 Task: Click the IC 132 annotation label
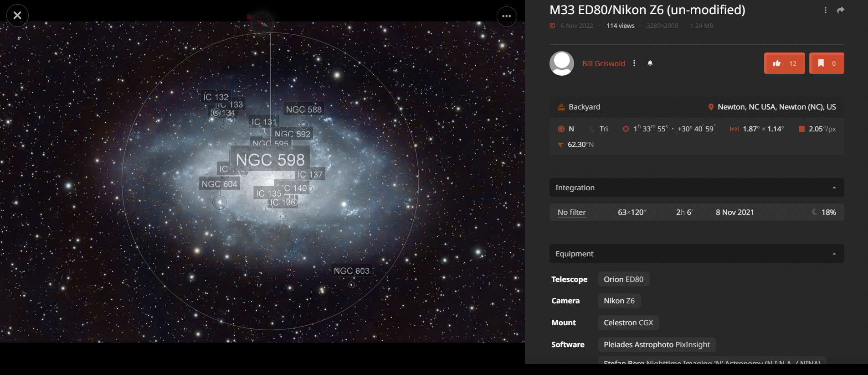(x=216, y=96)
